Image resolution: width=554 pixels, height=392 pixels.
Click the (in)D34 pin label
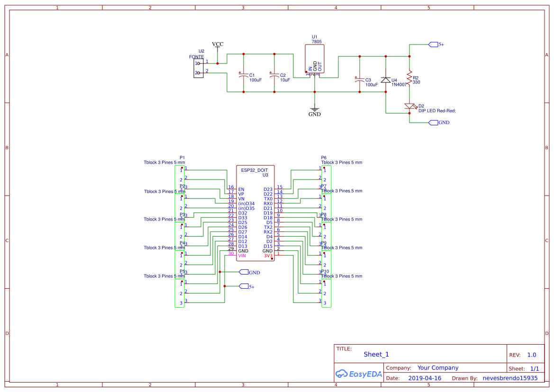tap(246, 204)
